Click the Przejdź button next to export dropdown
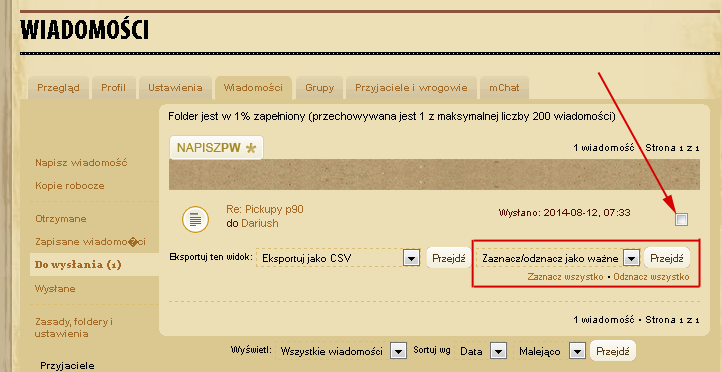The image size is (722, 372). coord(448,258)
